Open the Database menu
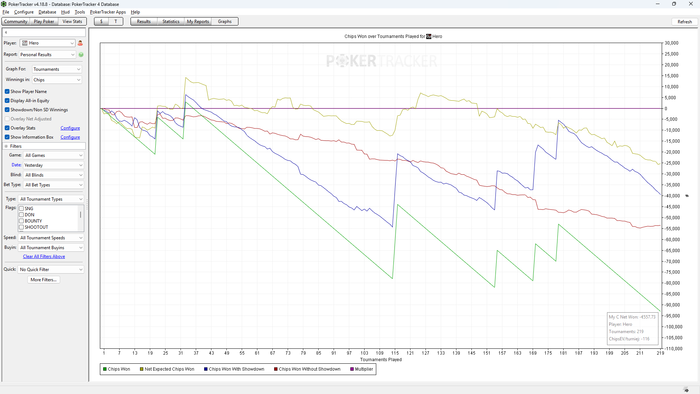This screenshot has height=394, width=700. coord(47,12)
